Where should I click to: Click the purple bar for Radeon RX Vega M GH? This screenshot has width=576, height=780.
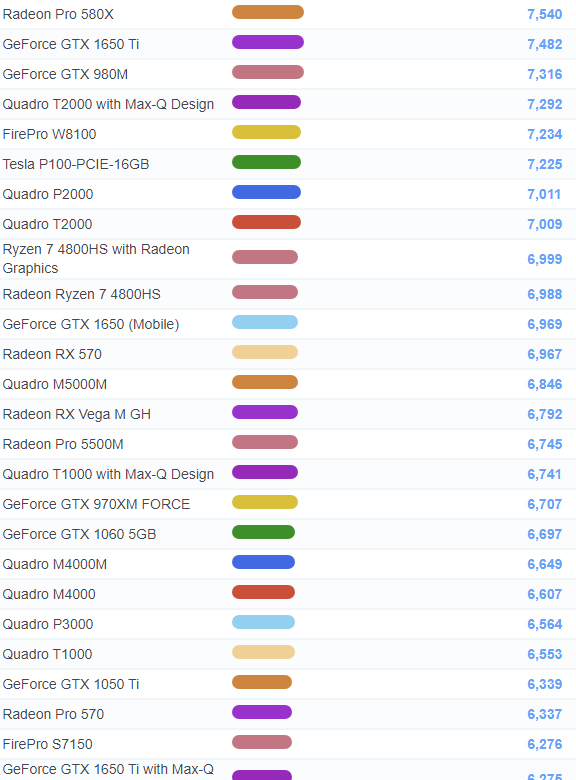click(x=265, y=412)
